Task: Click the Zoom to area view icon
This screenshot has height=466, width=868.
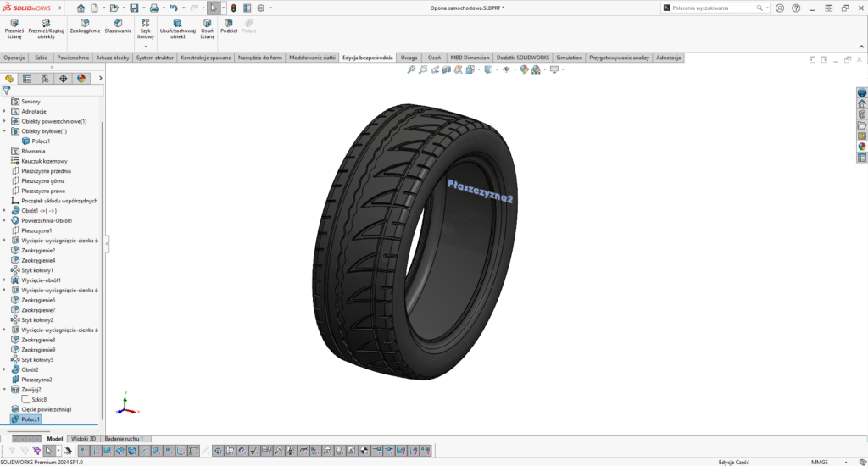Action: pyautogui.click(x=423, y=69)
